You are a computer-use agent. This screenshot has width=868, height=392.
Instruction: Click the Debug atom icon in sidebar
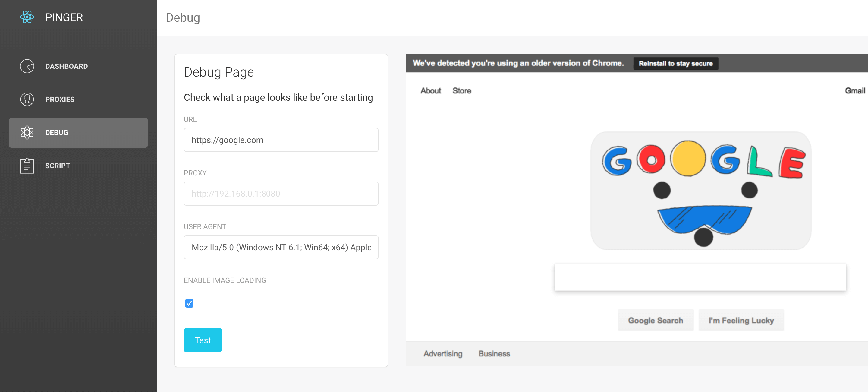tap(27, 132)
